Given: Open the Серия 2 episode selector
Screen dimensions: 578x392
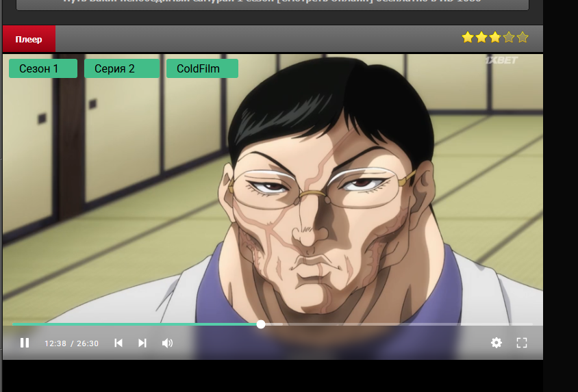Looking at the screenshot, I should [x=122, y=68].
